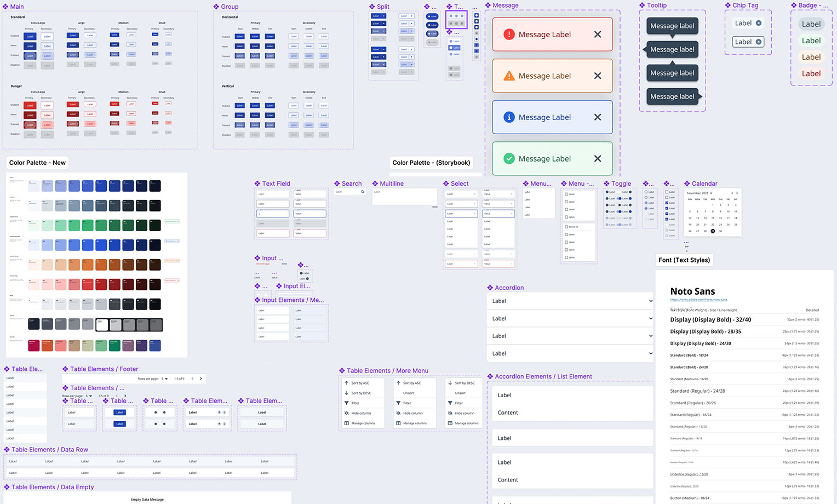Click the Color Palette - New title
The image size is (837, 504).
(37, 163)
